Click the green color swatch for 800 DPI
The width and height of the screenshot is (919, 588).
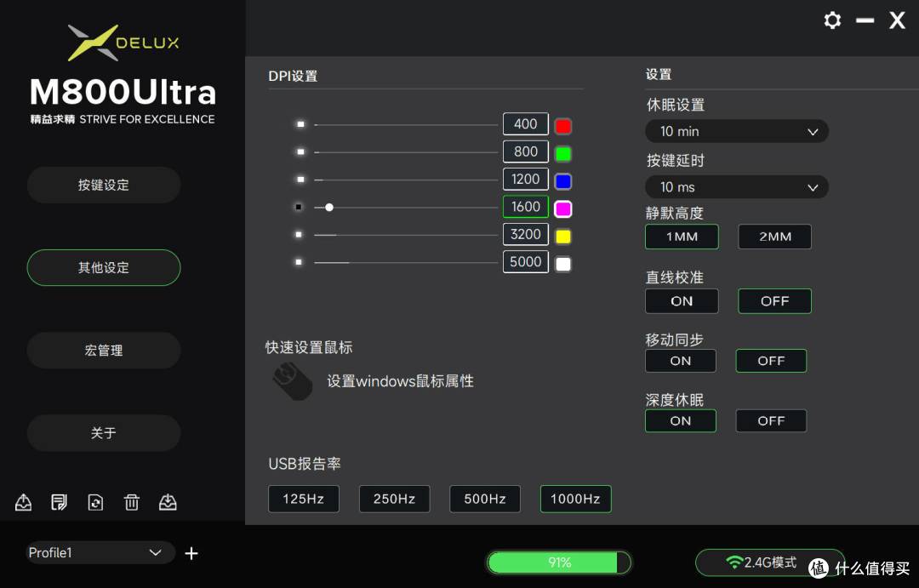click(x=563, y=154)
